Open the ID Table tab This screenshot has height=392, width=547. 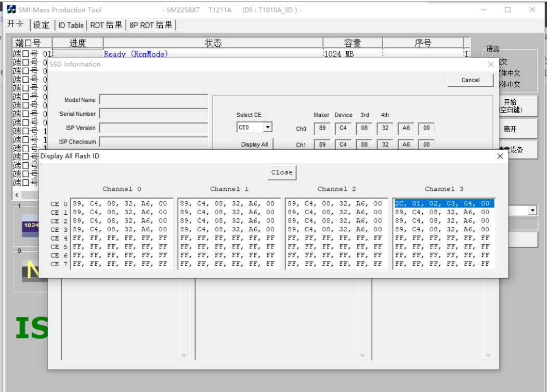71,25
